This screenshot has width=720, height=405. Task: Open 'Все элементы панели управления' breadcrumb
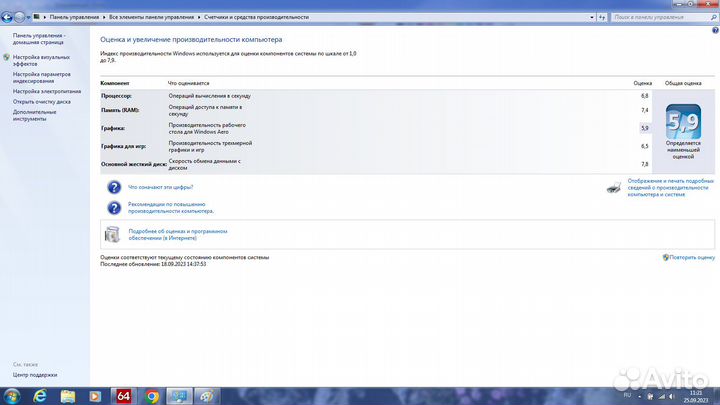point(152,17)
